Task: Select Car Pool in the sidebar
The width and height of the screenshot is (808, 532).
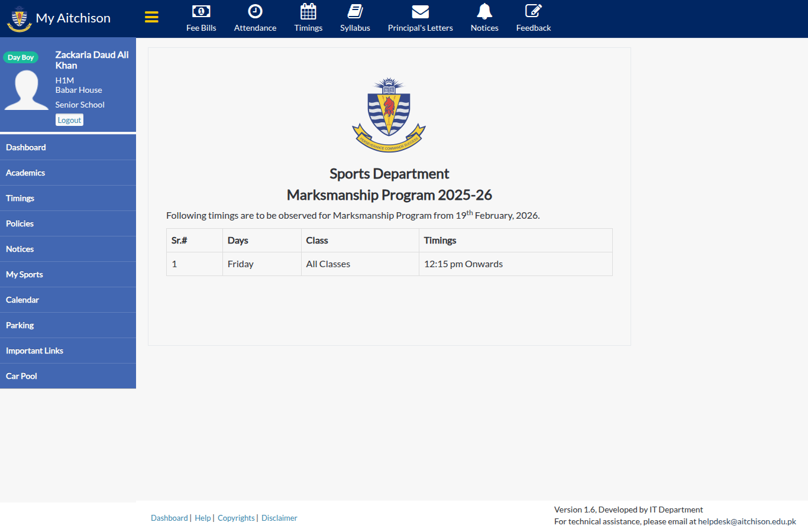Action: pos(68,376)
